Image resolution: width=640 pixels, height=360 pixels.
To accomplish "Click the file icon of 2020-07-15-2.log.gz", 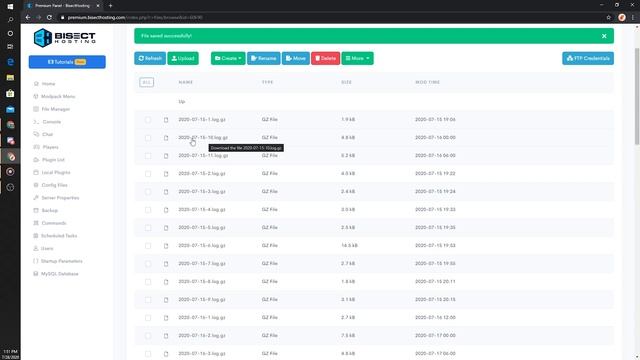I will 166,173.
